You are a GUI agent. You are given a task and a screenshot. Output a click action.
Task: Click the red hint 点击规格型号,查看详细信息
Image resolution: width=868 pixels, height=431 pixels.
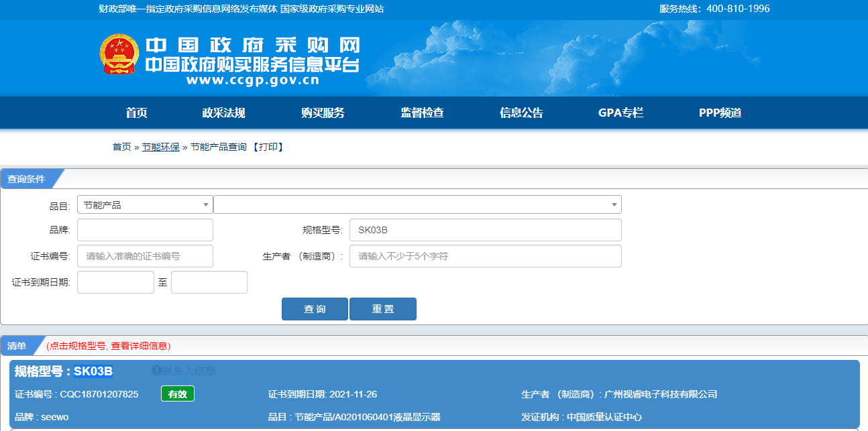(x=109, y=346)
